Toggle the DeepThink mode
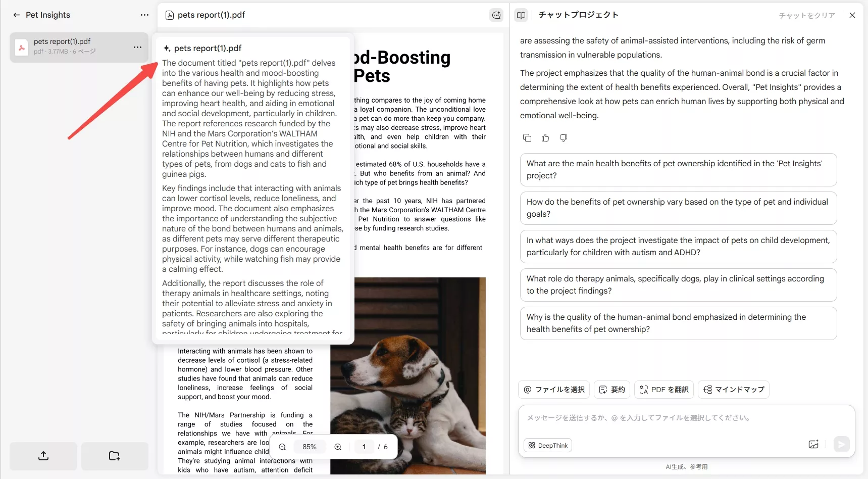 (548, 445)
